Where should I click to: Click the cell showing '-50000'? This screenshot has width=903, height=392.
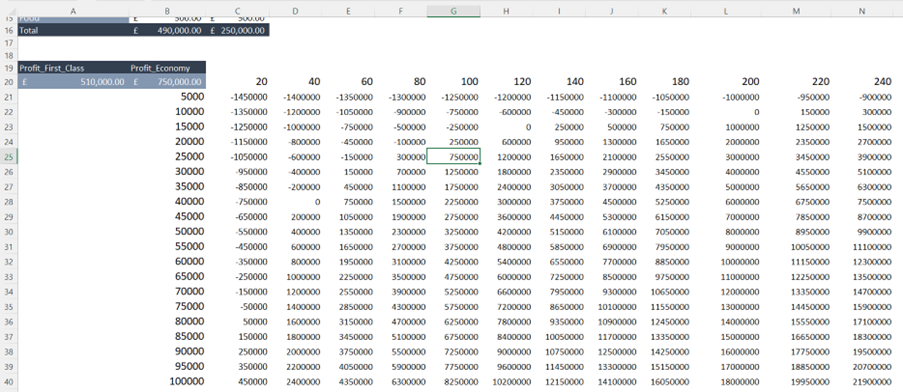[x=237, y=306]
